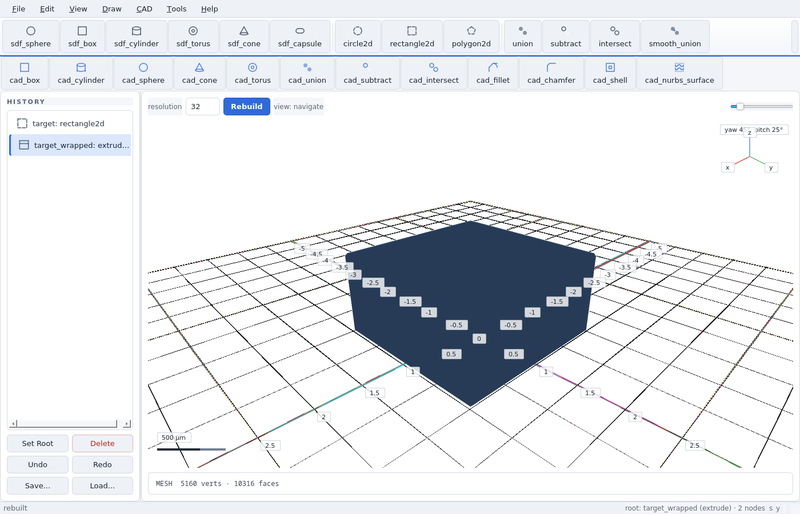800x514 pixels.
Task: Create a circle2d sketch
Action: [x=358, y=37]
